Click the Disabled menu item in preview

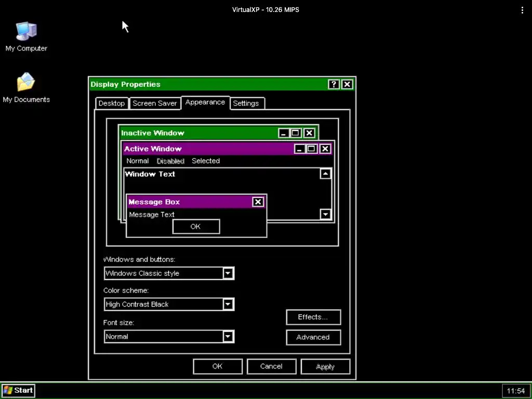pos(170,161)
